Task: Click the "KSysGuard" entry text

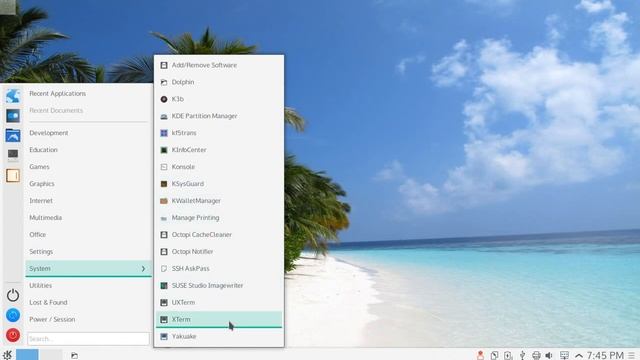Action: [x=188, y=184]
